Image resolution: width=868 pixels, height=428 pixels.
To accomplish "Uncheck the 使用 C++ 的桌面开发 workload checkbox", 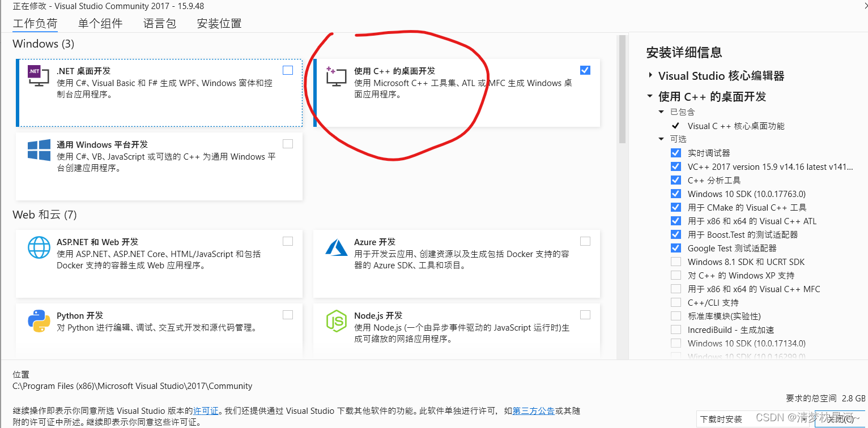I will [585, 70].
